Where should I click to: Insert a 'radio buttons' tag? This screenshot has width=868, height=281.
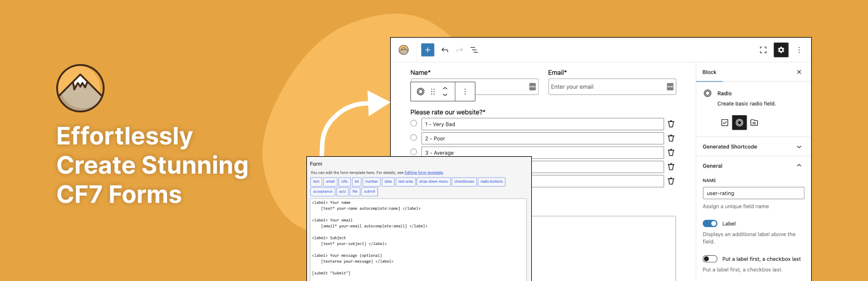(492, 182)
